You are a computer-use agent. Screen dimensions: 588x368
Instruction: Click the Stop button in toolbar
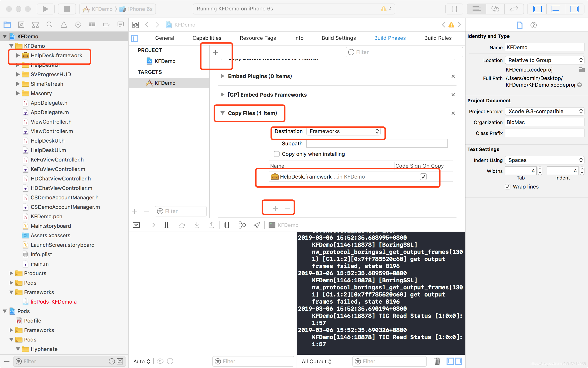click(67, 9)
